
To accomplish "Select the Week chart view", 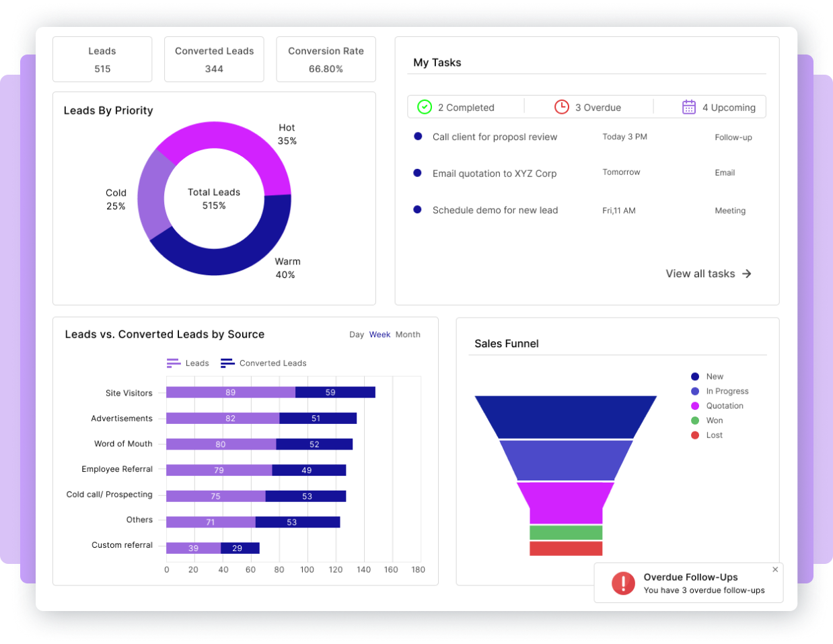I will (x=379, y=334).
